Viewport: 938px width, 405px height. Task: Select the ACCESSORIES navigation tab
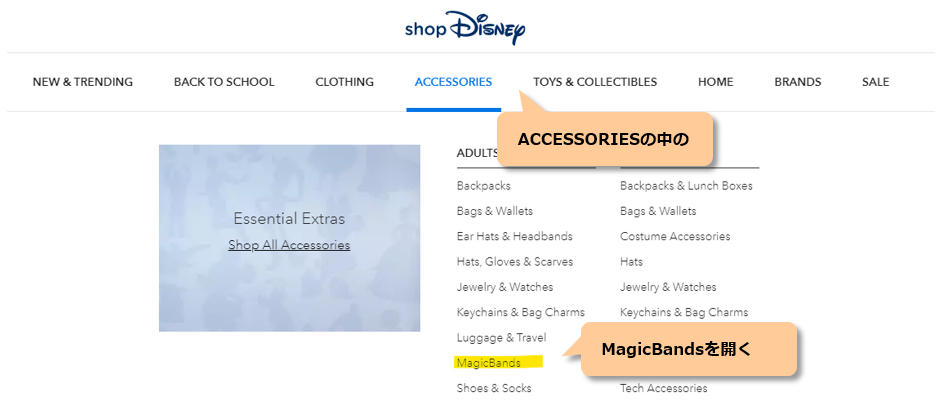(453, 82)
